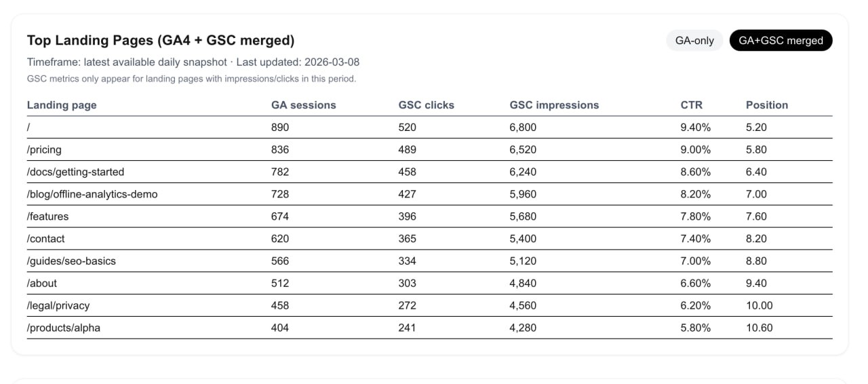
Task: Click the GA sessions column header
Action: pos(303,105)
